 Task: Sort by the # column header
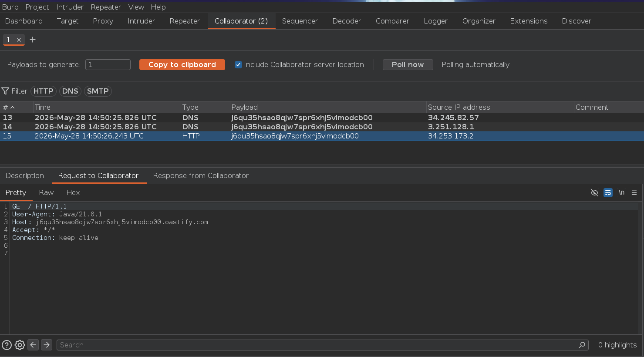[17, 107]
